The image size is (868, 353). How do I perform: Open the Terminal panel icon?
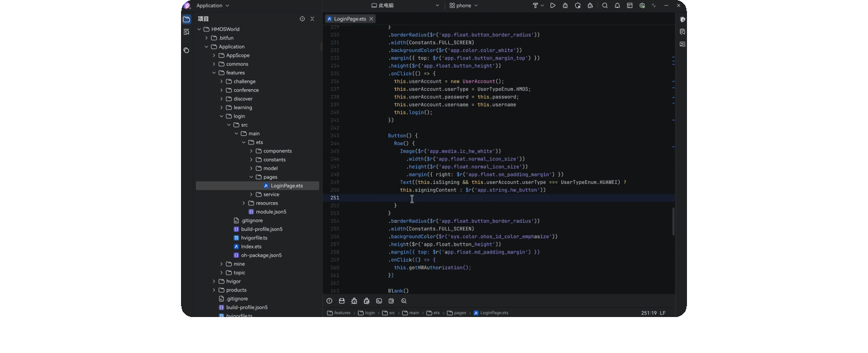(x=379, y=301)
